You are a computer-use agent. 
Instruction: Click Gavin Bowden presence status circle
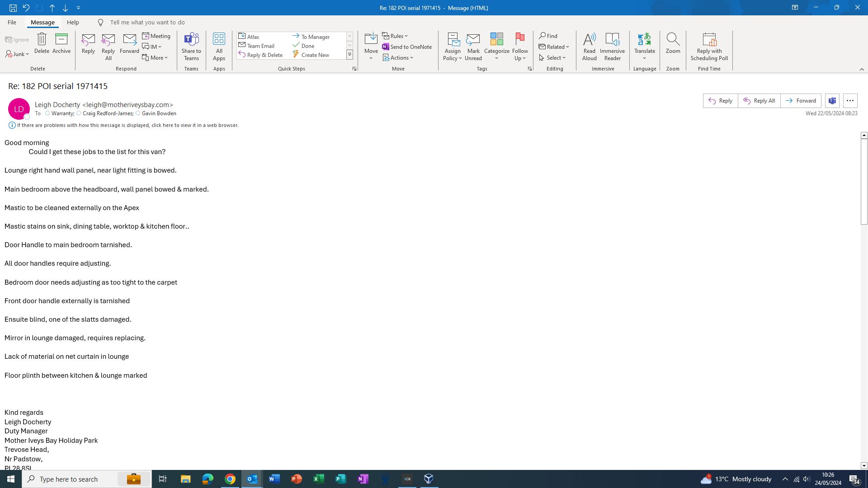pyautogui.click(x=138, y=113)
